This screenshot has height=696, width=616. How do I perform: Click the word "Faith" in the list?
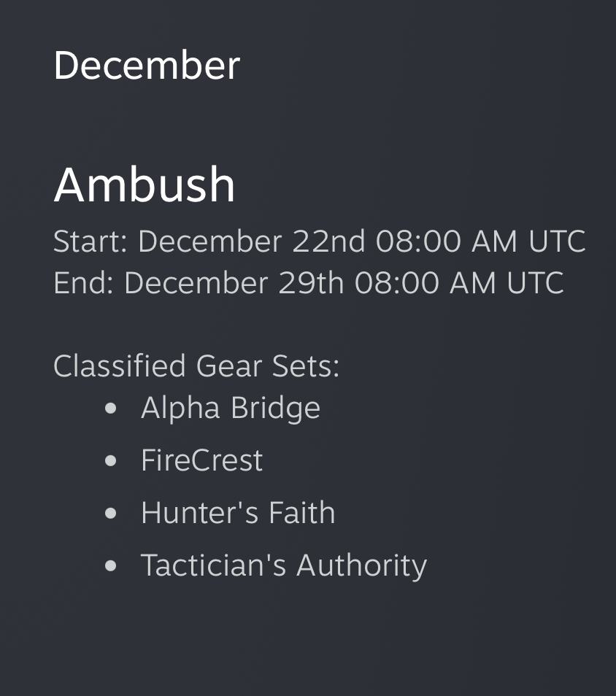[x=301, y=513]
